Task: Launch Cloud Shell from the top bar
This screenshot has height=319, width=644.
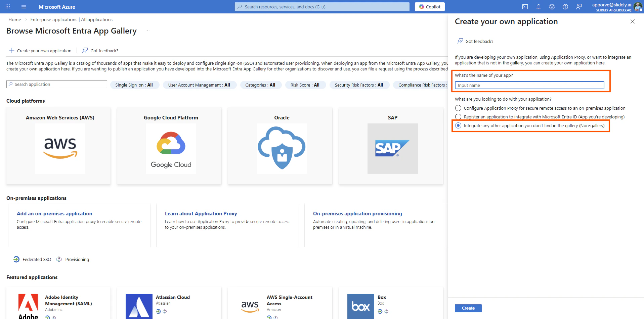Action: coord(525,7)
